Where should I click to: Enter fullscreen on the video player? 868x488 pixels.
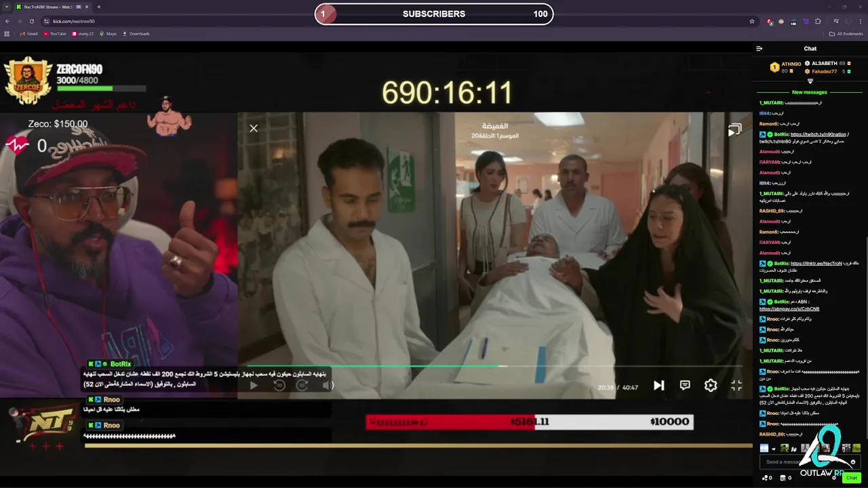click(x=736, y=386)
